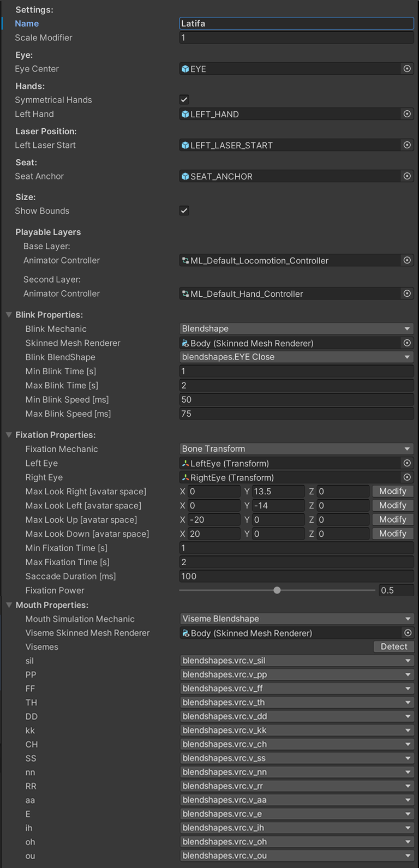
Task: Open picker for ML_Default_Hand_Controller
Action: point(407,294)
